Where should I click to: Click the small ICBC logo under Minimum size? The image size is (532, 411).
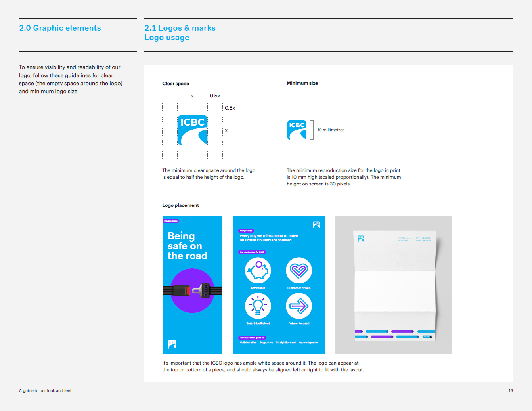[x=297, y=130]
